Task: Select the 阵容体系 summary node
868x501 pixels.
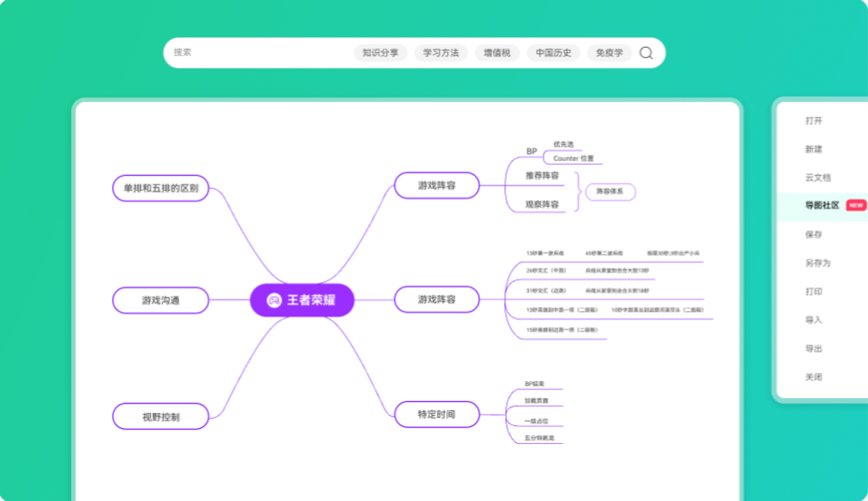Action: coord(610,191)
